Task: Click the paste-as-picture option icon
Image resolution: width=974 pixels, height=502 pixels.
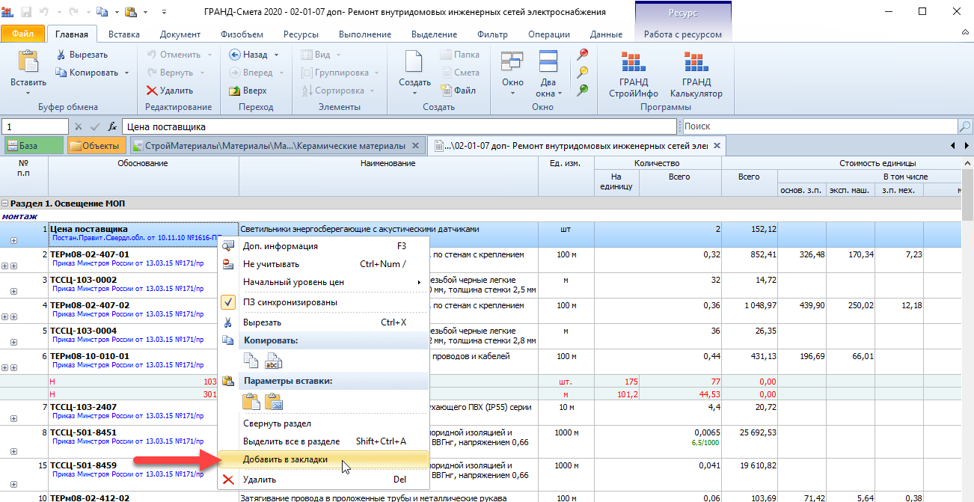Action: coord(273,402)
